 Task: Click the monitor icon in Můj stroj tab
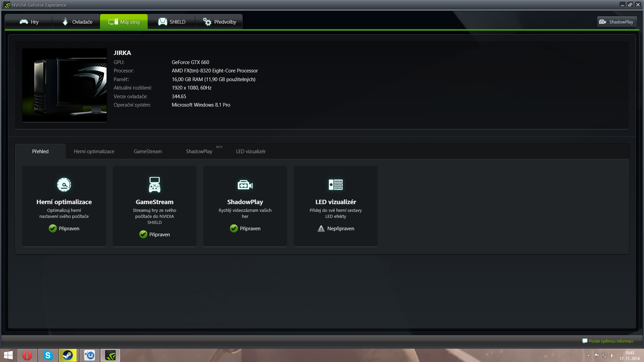coord(113,22)
